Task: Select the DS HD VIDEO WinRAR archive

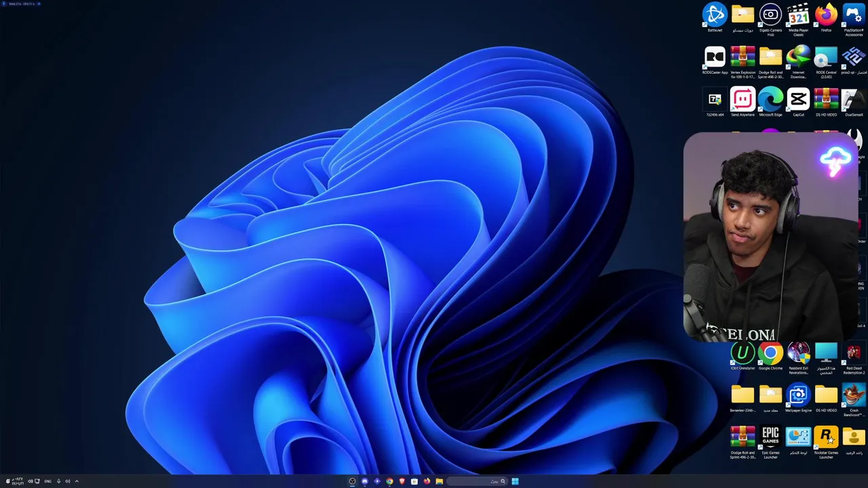Action: coord(826,102)
